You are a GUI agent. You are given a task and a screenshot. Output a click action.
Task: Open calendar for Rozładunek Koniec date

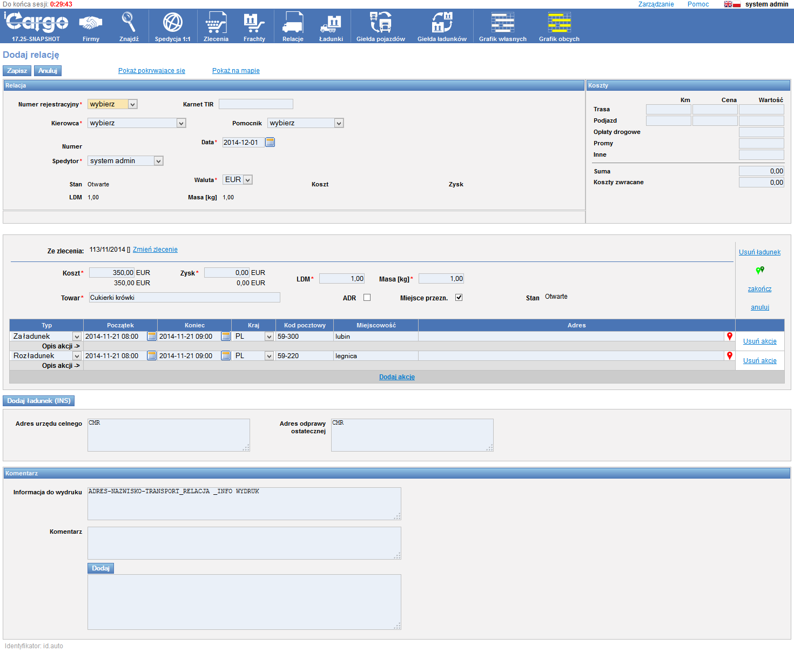pyautogui.click(x=226, y=355)
